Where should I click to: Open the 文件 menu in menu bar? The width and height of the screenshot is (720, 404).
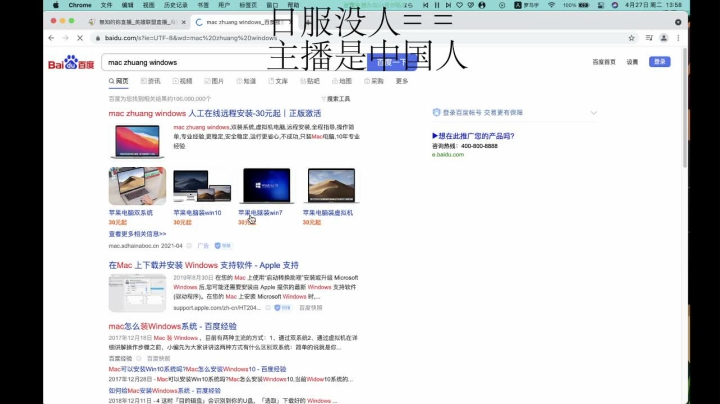coord(106,5)
